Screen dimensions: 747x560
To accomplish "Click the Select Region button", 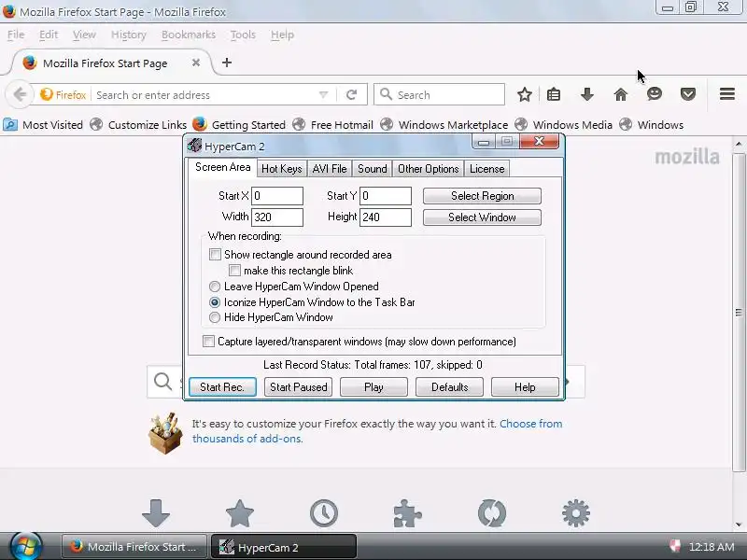I will [x=482, y=196].
